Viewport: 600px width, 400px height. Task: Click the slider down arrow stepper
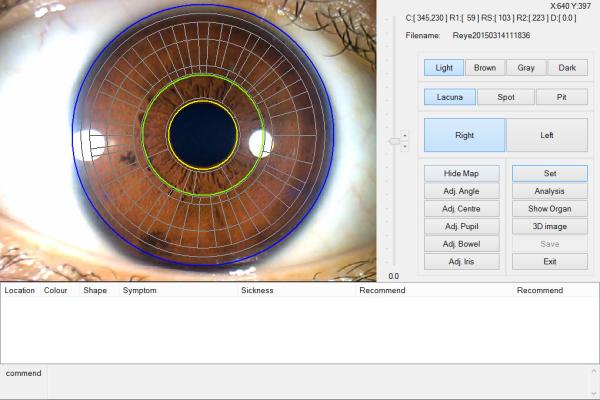click(405, 146)
